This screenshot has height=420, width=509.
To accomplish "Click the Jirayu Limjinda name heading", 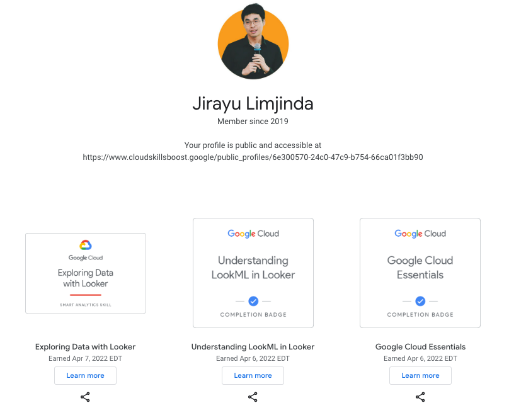I will [253, 104].
